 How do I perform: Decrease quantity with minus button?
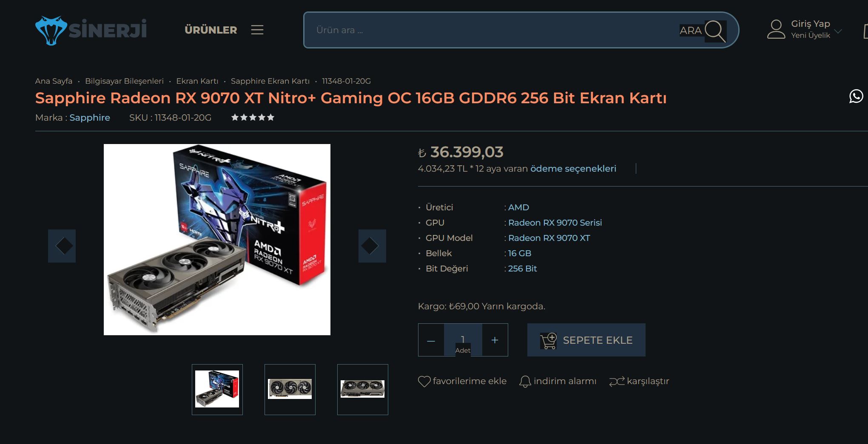tap(431, 340)
